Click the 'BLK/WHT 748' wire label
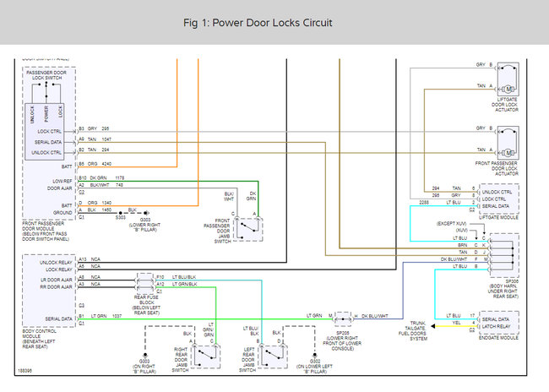This screenshot has height=392, width=549. [106, 185]
